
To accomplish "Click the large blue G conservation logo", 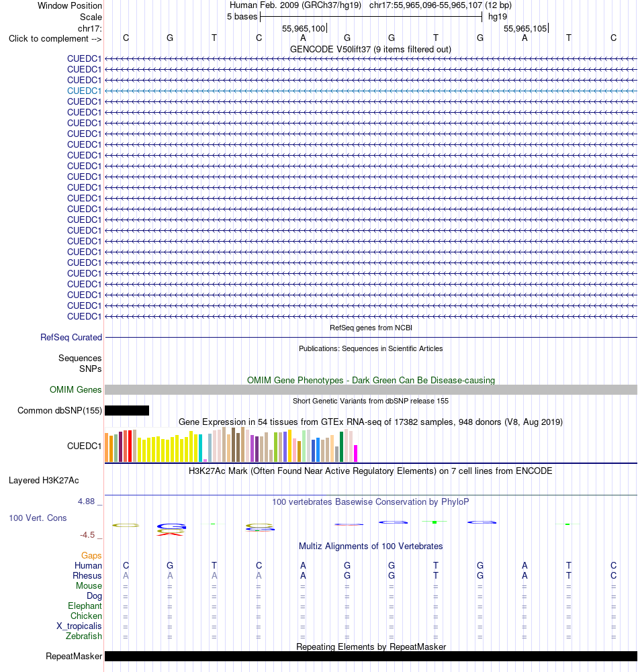I will coord(171,526).
